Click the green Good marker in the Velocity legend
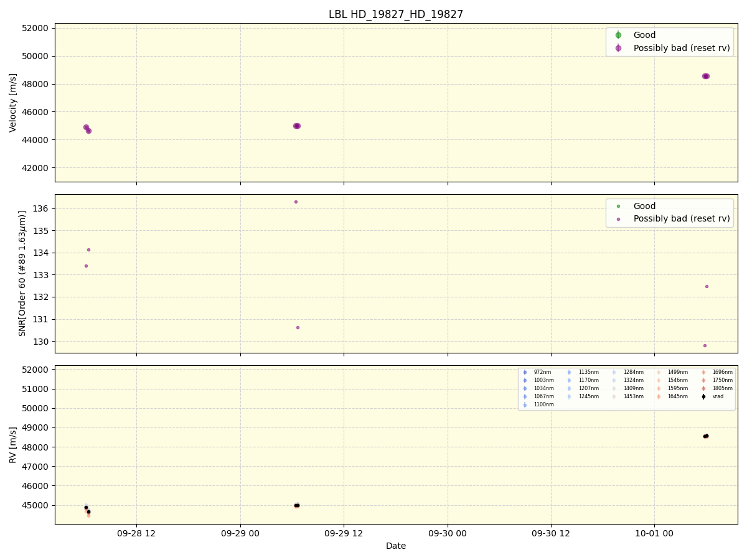 [x=618, y=35]
